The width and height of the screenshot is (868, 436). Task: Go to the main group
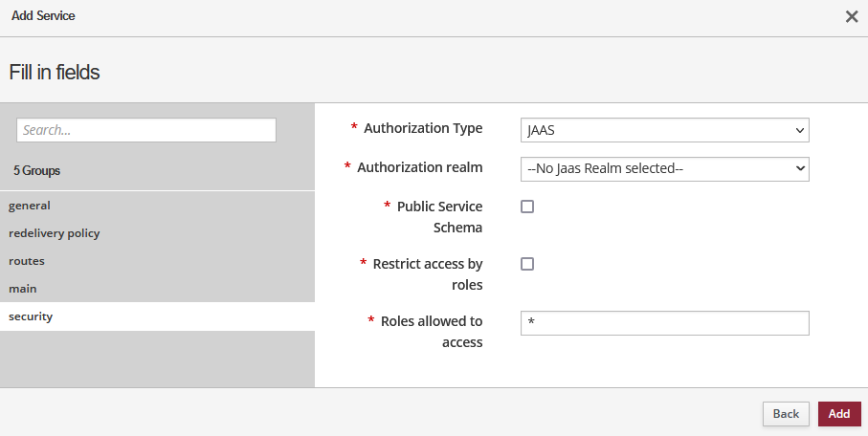click(23, 289)
